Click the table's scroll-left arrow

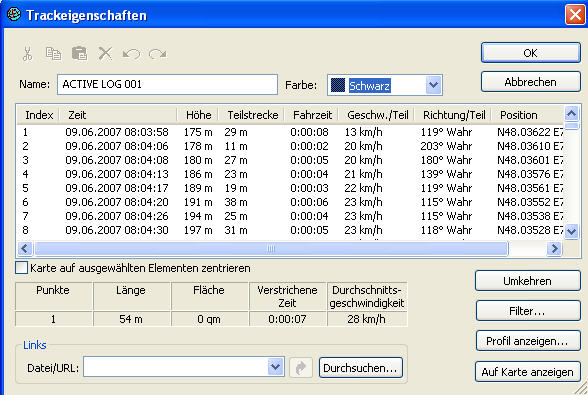tap(25, 248)
